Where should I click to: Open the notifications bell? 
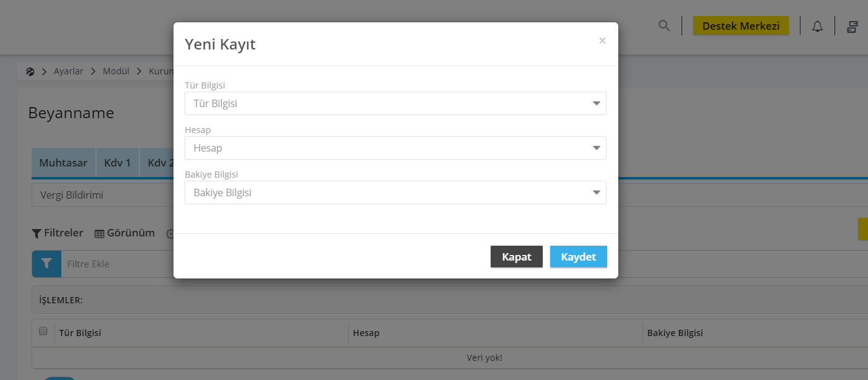coord(818,26)
